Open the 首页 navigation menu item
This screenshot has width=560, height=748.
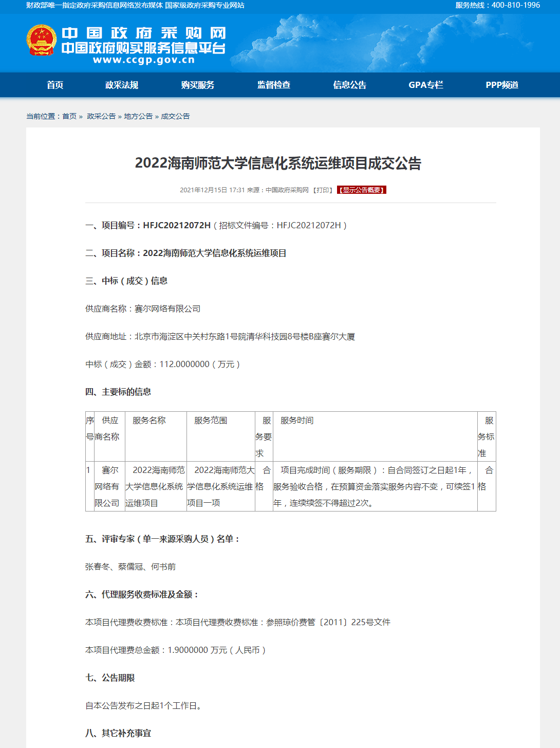point(55,85)
